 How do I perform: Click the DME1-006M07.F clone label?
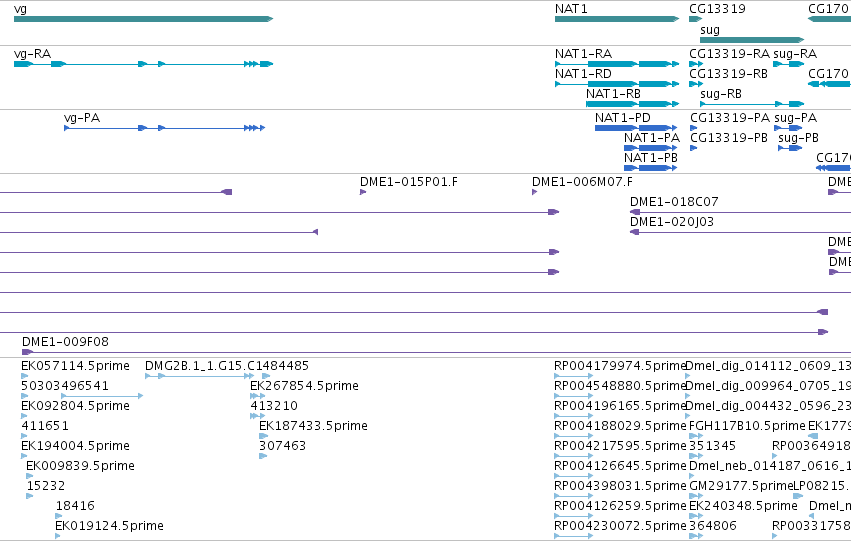[x=582, y=182]
